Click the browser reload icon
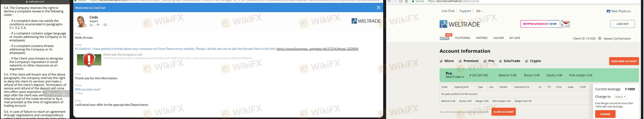The image size is (644, 119). point(400,2)
